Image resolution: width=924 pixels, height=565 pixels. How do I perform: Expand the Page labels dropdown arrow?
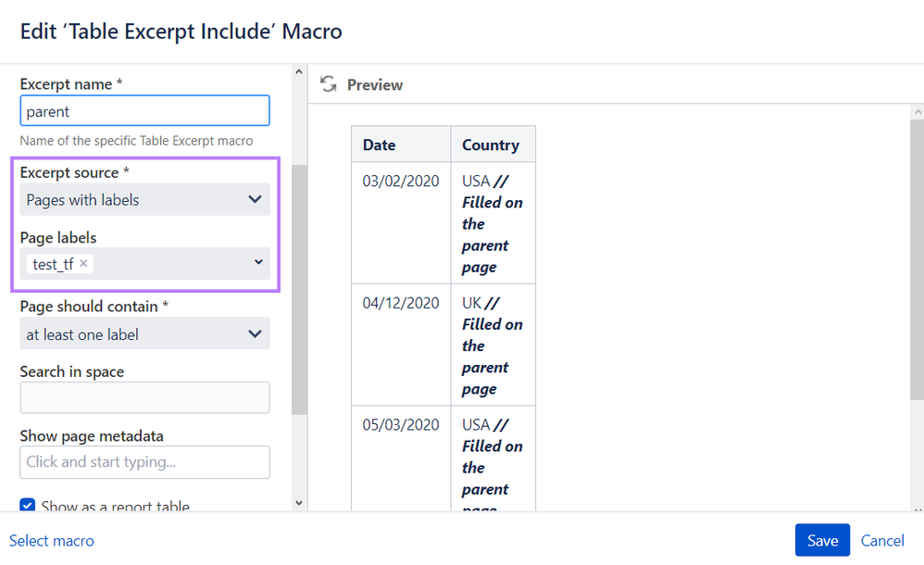[258, 264]
